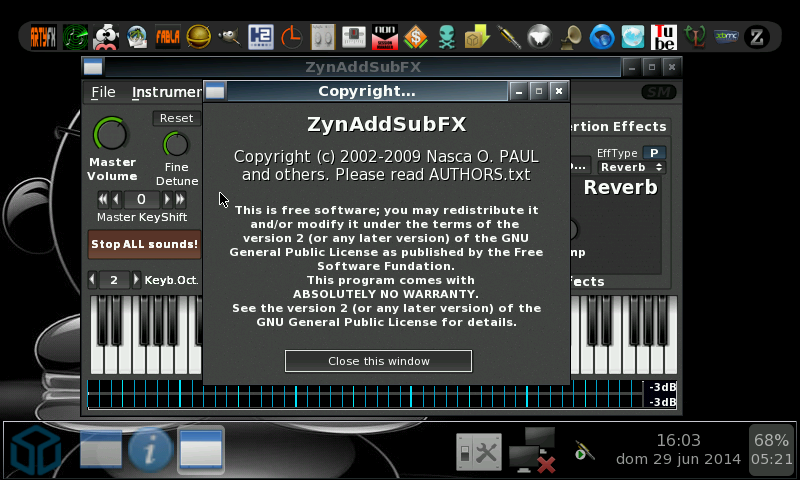Open the orange clock-shaped dock icon
Viewport: 800px width, 480px height.
pos(291,37)
